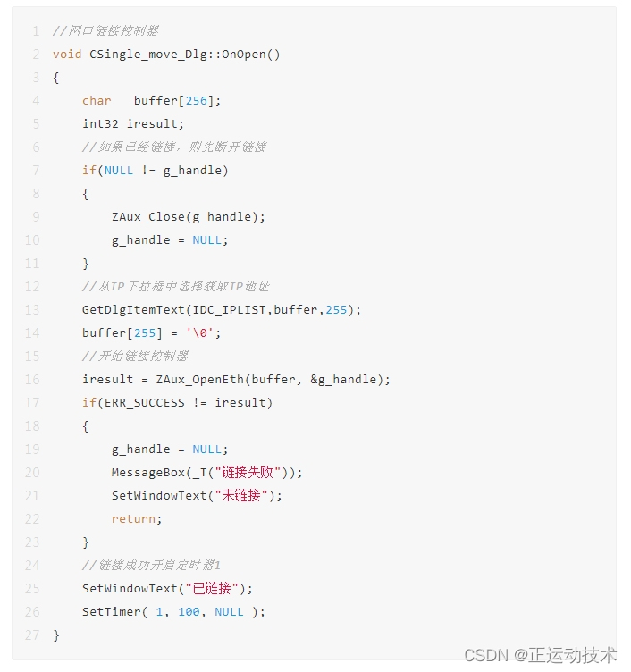Click the comment //网口链接控制器

pos(105,31)
